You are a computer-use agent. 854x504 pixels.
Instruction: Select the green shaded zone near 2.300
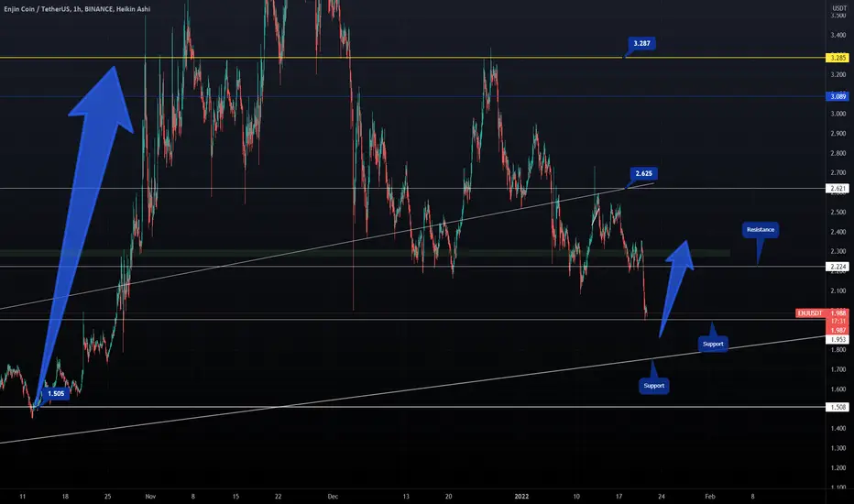click(365, 253)
